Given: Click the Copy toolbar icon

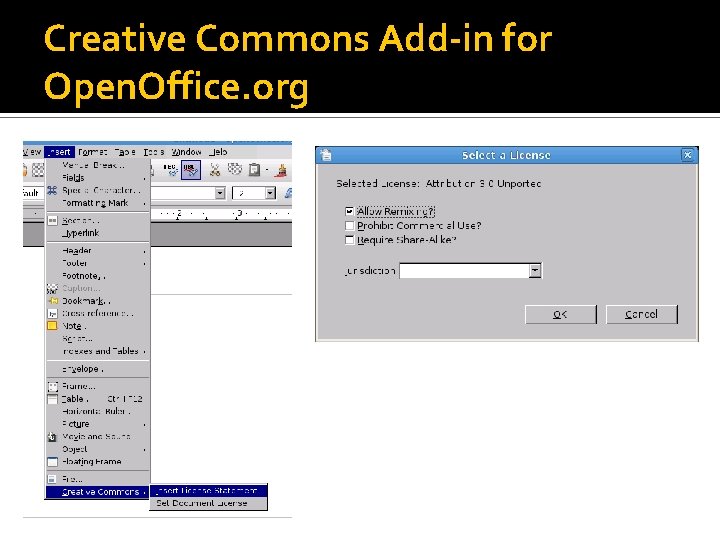Looking at the screenshot, I should tap(235, 169).
